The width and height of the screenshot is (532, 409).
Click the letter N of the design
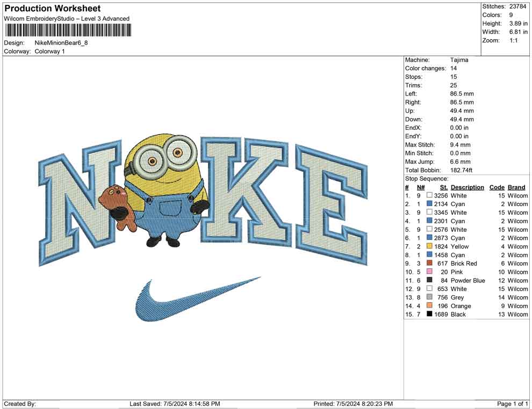(80, 203)
